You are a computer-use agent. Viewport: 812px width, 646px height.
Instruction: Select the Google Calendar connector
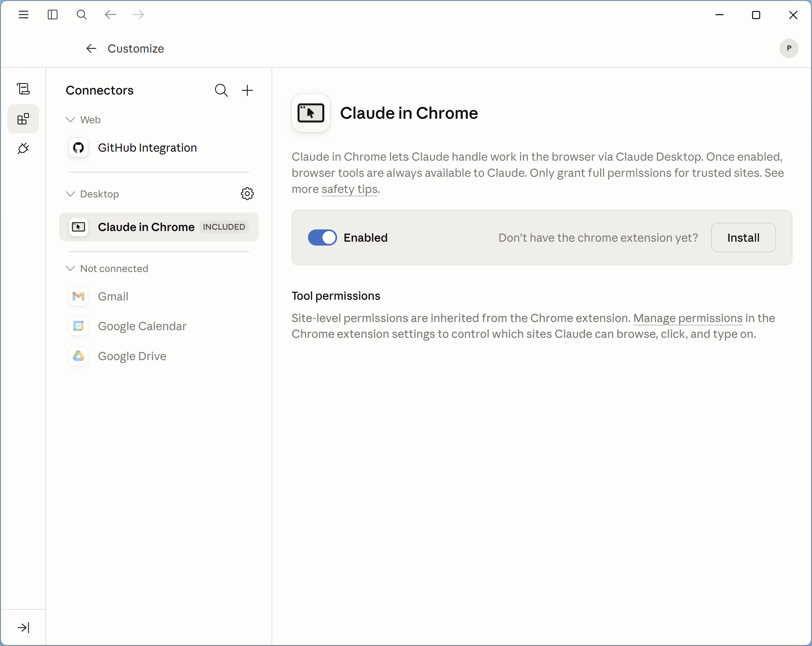tap(159, 326)
